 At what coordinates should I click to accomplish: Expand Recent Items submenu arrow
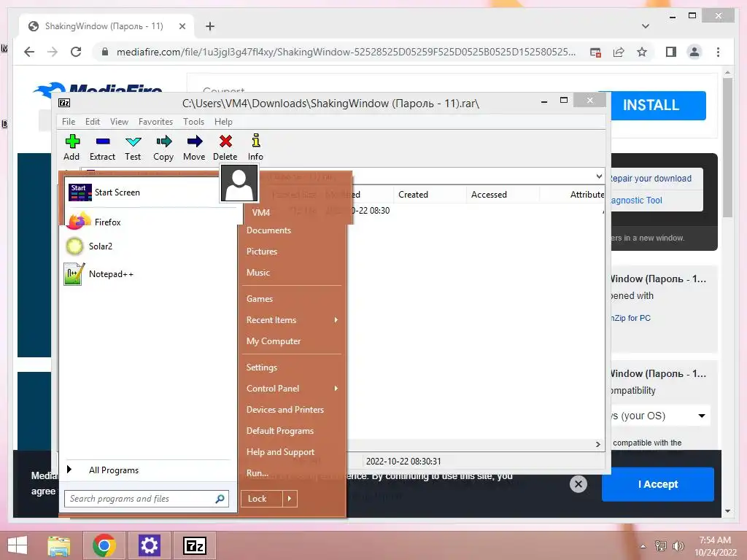click(336, 320)
